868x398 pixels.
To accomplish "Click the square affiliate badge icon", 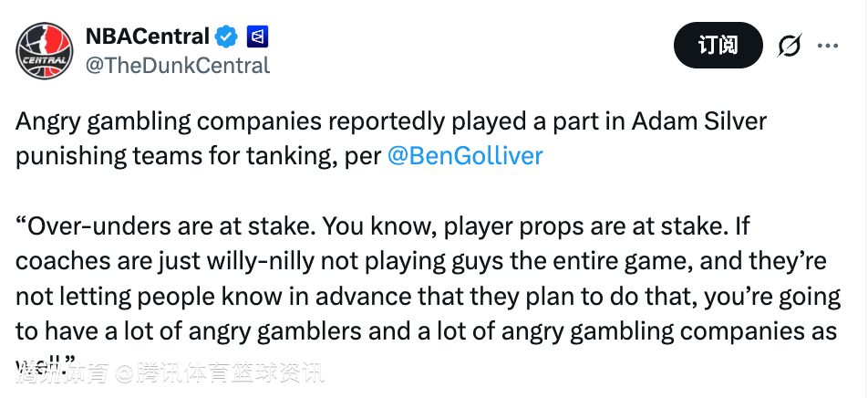I will click(x=256, y=37).
